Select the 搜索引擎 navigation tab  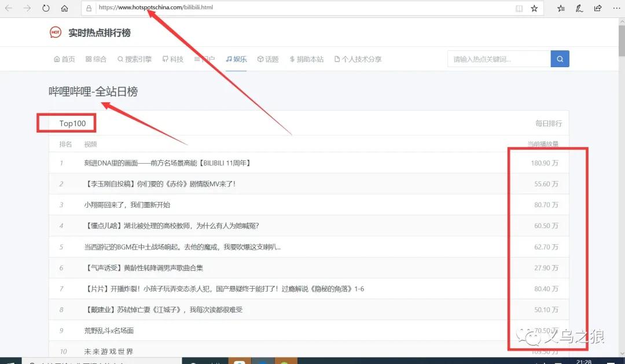[134, 59]
